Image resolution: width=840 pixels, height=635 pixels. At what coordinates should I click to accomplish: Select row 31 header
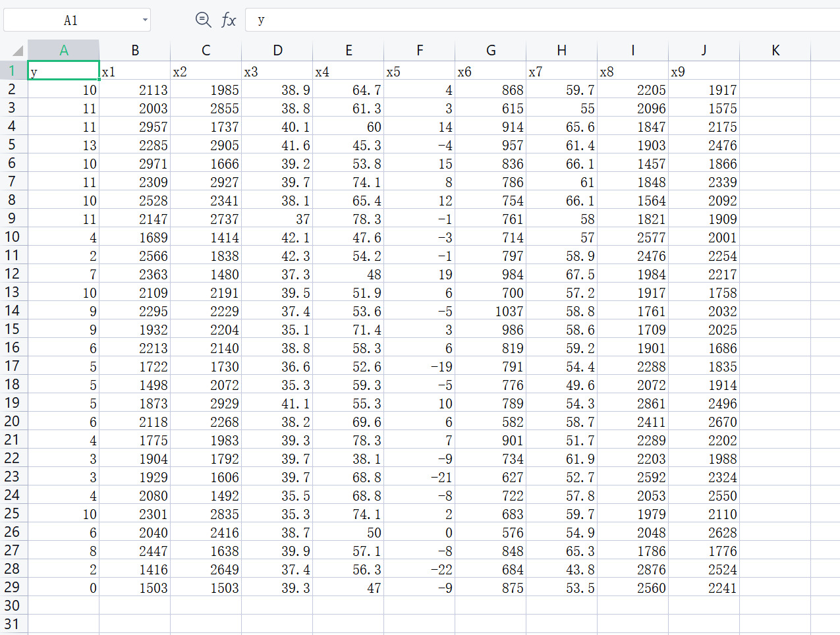13,624
